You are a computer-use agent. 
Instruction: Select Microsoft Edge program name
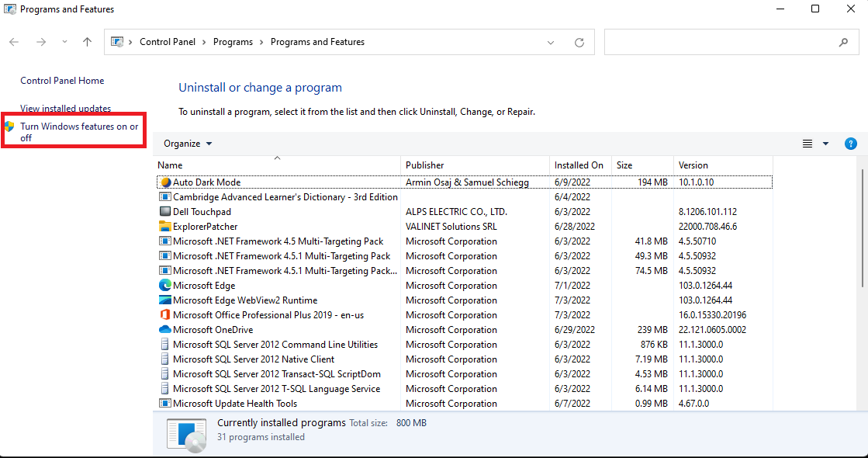pos(204,286)
